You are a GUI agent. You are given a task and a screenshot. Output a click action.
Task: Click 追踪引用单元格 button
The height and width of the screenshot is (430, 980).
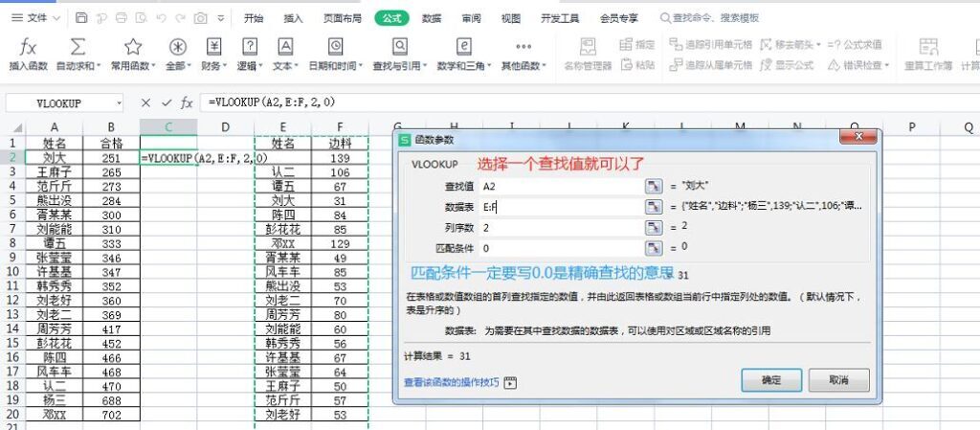(x=711, y=44)
